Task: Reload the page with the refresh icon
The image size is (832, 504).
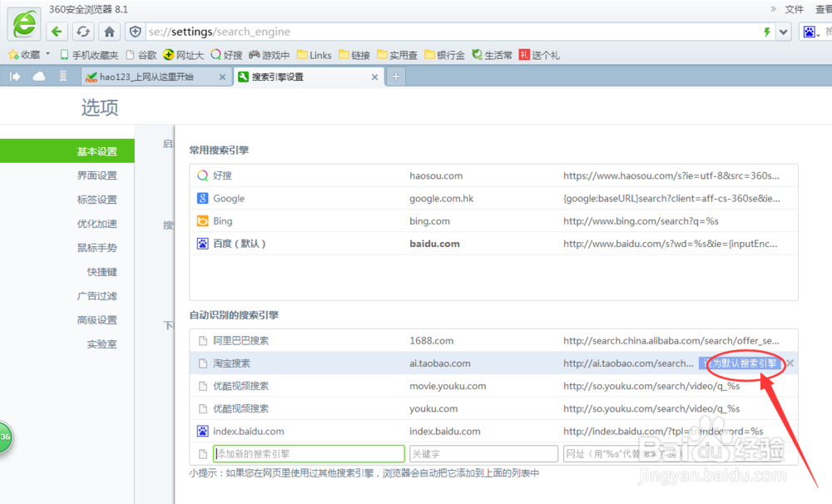Action: tap(82, 32)
